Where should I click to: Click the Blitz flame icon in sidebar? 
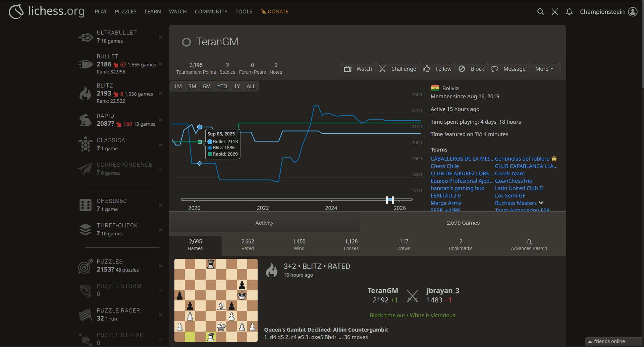point(85,93)
